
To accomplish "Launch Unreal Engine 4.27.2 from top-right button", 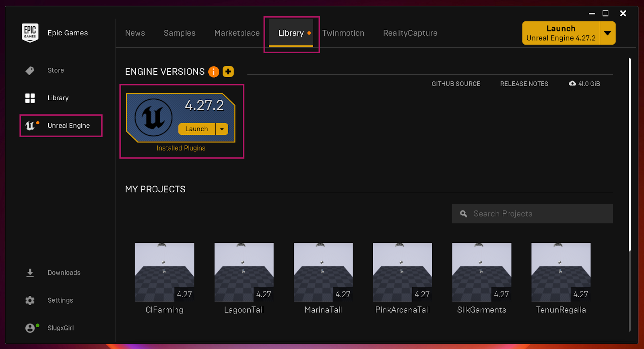I will click(561, 33).
